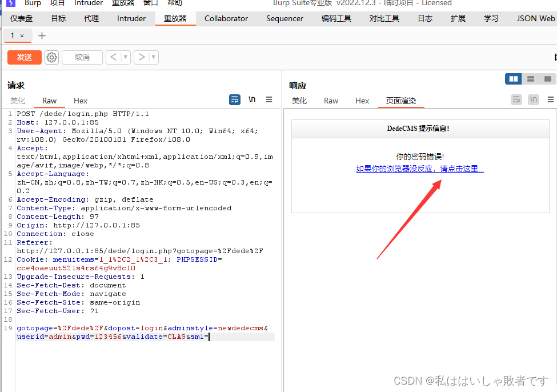This screenshot has height=392, width=557.
Task: Switch to Intruder tool tab
Action: [131, 18]
